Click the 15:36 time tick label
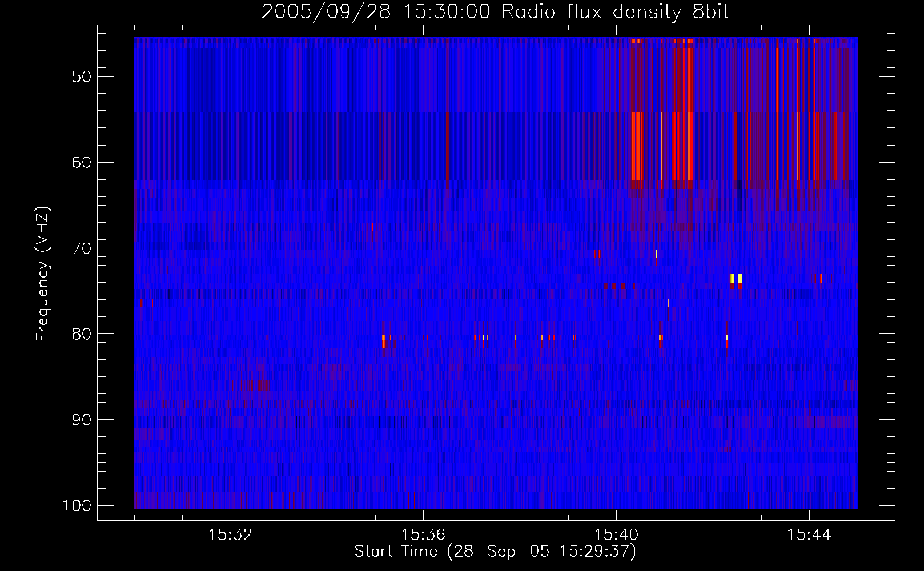Image resolution: width=924 pixels, height=571 pixels. pyautogui.click(x=423, y=535)
